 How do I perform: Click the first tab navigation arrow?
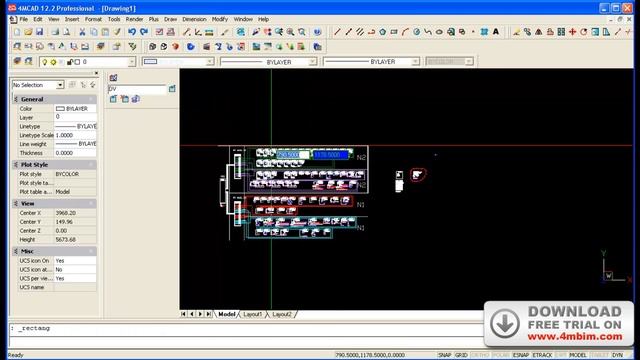183,314
